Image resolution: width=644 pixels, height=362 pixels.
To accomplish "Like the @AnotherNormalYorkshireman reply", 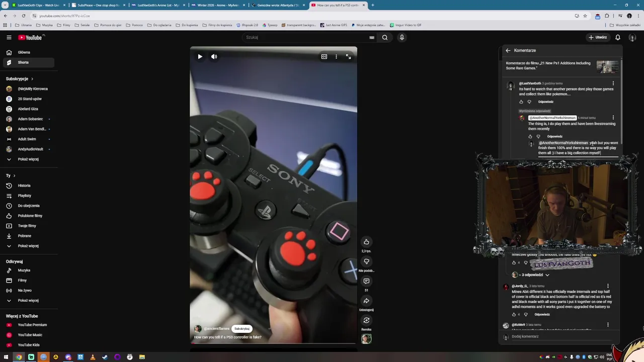I will [x=530, y=136].
